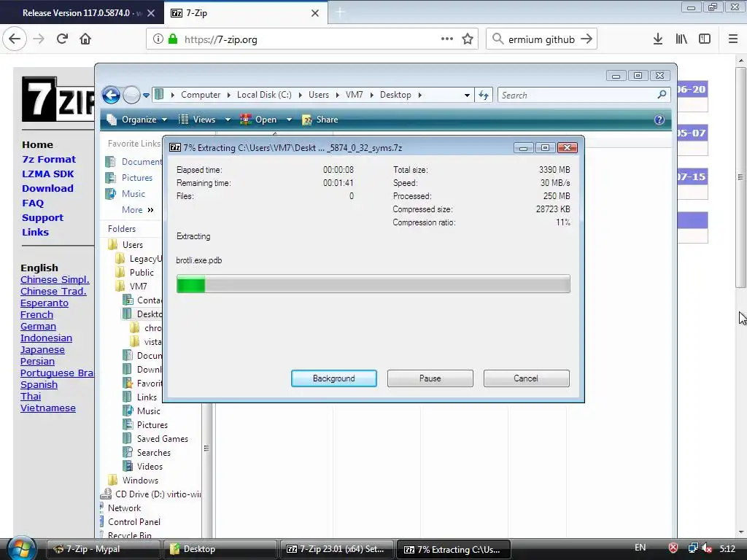The image size is (747, 560).
Task: Click arrow after Desktop in breadcrumb
Action: (419, 95)
